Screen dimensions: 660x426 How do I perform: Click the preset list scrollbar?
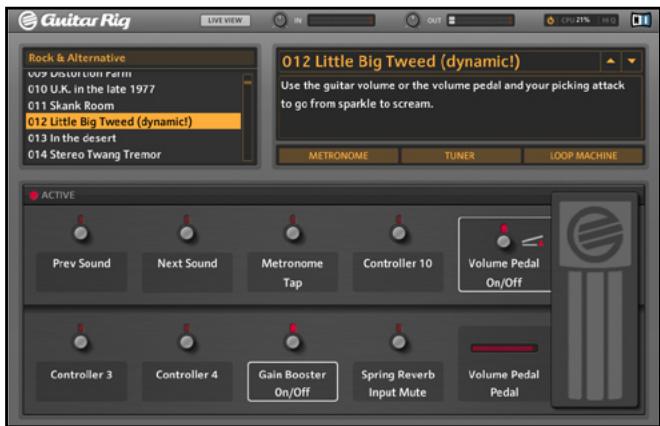click(x=248, y=117)
